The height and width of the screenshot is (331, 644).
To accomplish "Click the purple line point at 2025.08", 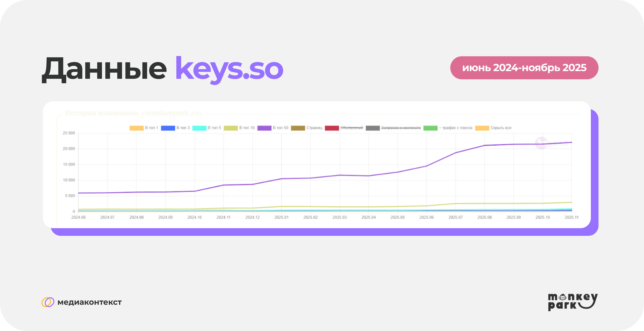I will (484, 145).
